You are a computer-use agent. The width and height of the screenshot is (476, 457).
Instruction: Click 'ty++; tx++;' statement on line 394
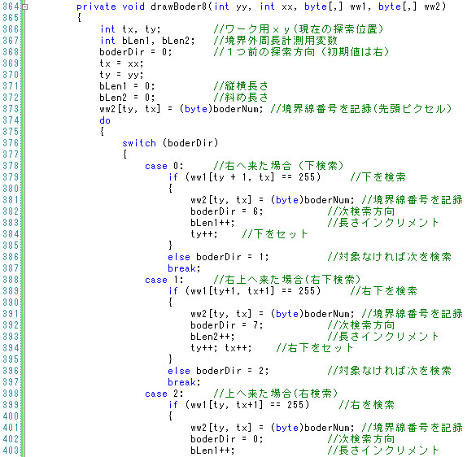click(x=221, y=348)
